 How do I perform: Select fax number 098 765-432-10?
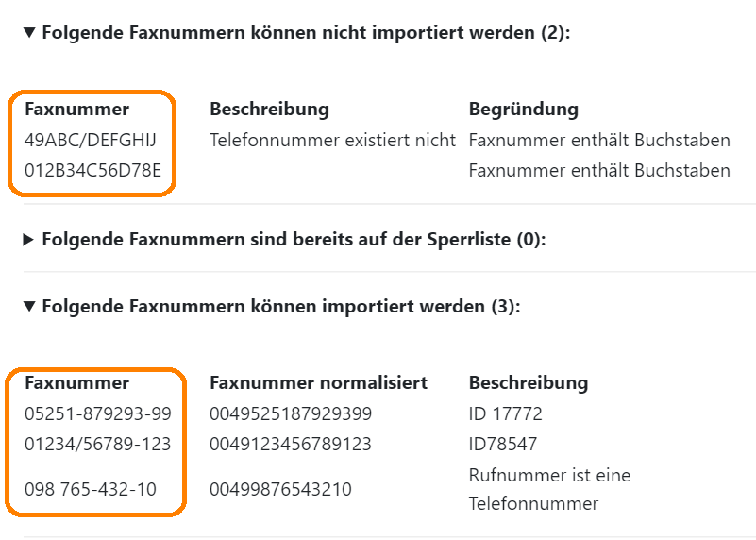click(91, 489)
